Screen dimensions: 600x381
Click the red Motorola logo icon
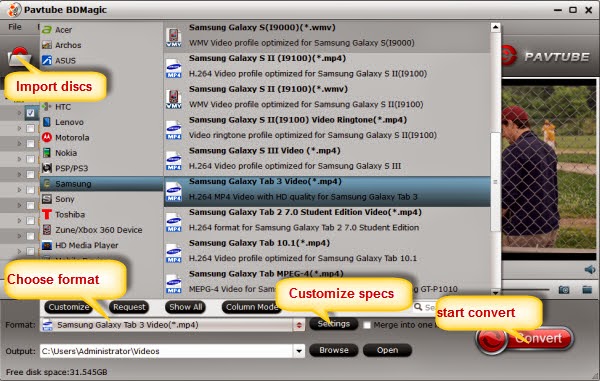pos(47,137)
